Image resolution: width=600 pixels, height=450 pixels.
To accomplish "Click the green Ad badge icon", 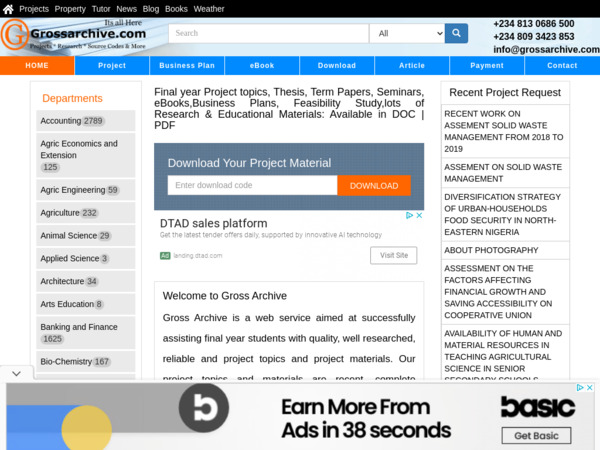I will (x=165, y=255).
